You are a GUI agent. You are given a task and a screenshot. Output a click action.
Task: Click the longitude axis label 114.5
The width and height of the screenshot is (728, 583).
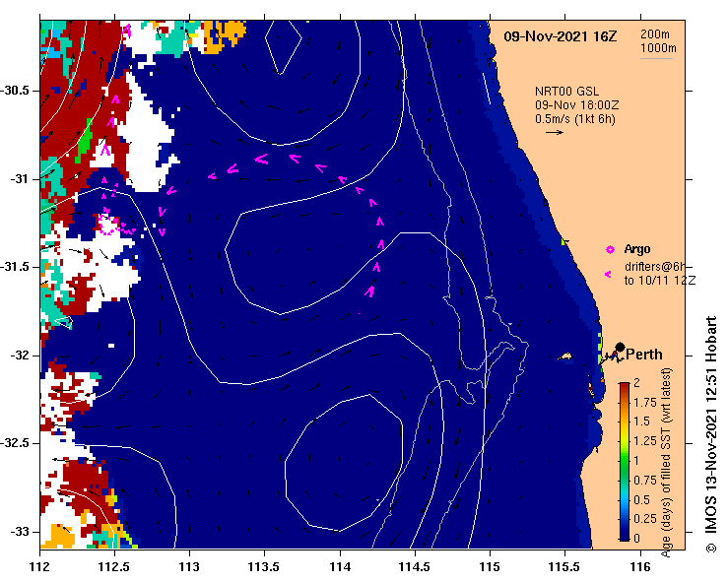coord(415,567)
